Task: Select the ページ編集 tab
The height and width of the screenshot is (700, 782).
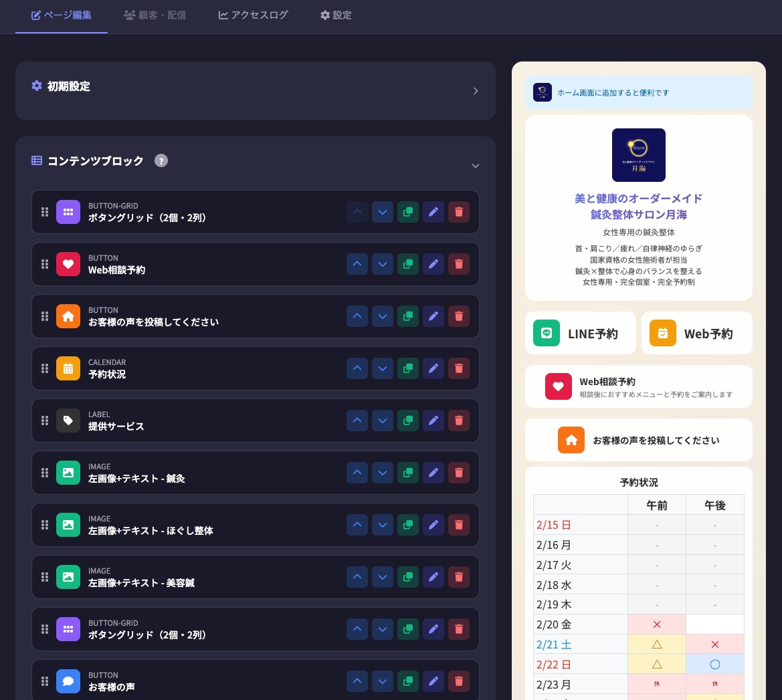Action: click(62, 15)
